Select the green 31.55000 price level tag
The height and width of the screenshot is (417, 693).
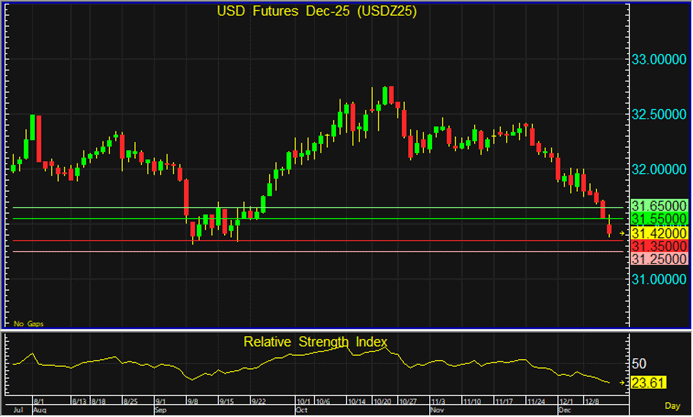point(657,218)
